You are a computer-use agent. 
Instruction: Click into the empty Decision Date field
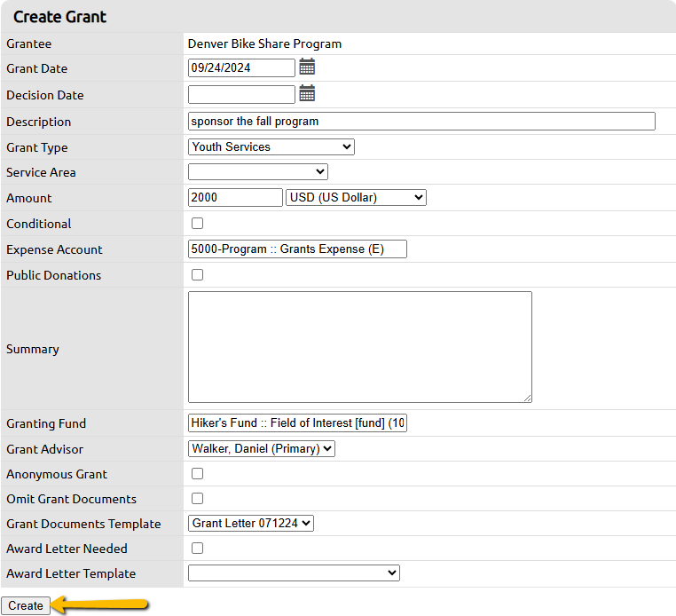241,94
